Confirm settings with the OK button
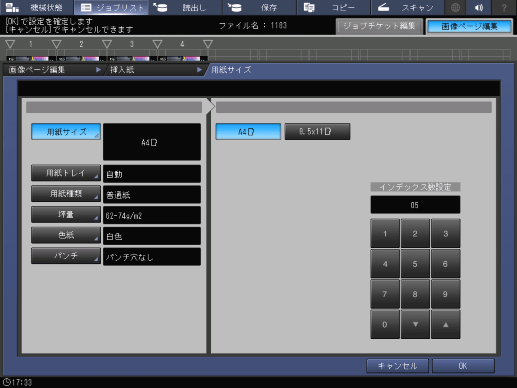The image size is (517, 388). [463, 366]
